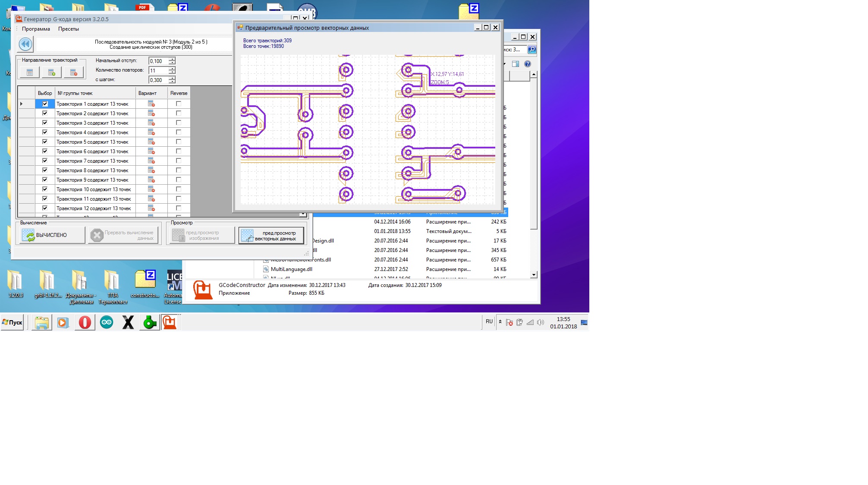868x485 pixels.
Task: Click the Количество повторов input field
Action: pos(158,71)
